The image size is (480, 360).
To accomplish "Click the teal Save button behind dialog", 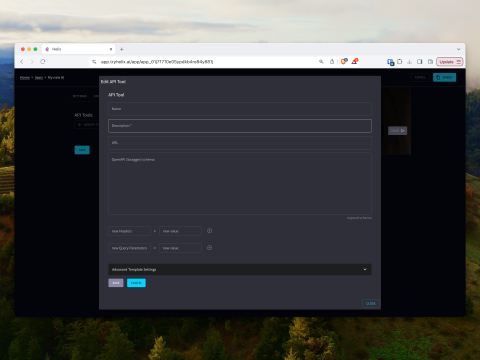I will pos(82,150).
